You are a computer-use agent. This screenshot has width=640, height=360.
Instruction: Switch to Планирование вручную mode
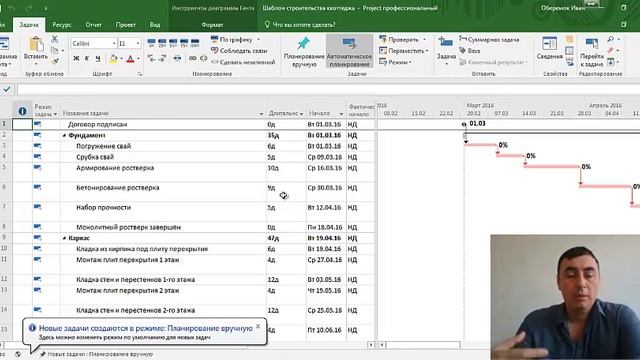point(304,51)
